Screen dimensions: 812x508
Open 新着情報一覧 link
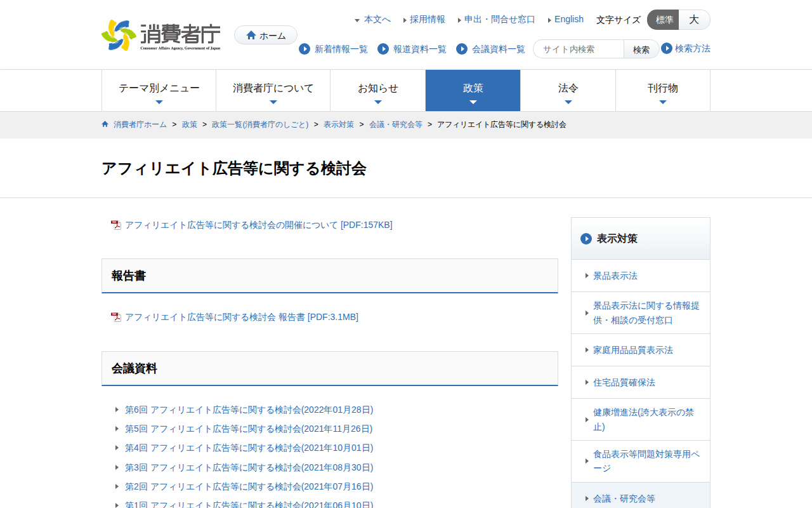point(341,49)
